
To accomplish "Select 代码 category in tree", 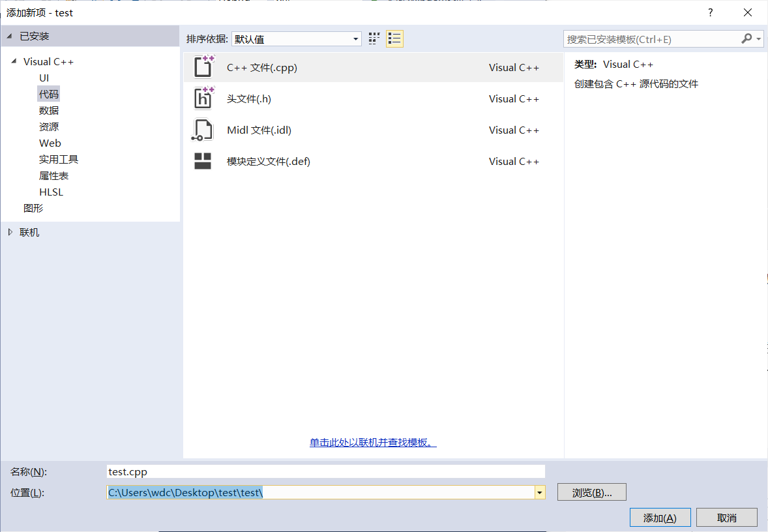I will point(48,94).
